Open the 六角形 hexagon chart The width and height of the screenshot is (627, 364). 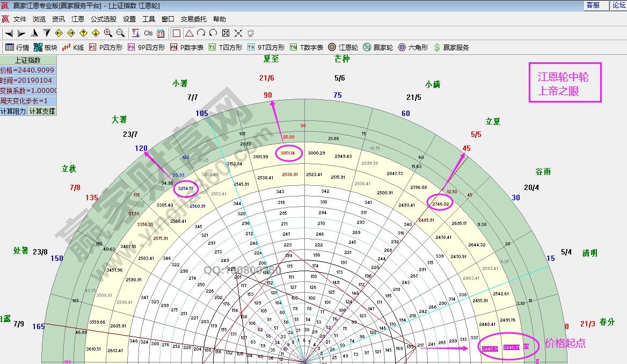click(x=413, y=47)
